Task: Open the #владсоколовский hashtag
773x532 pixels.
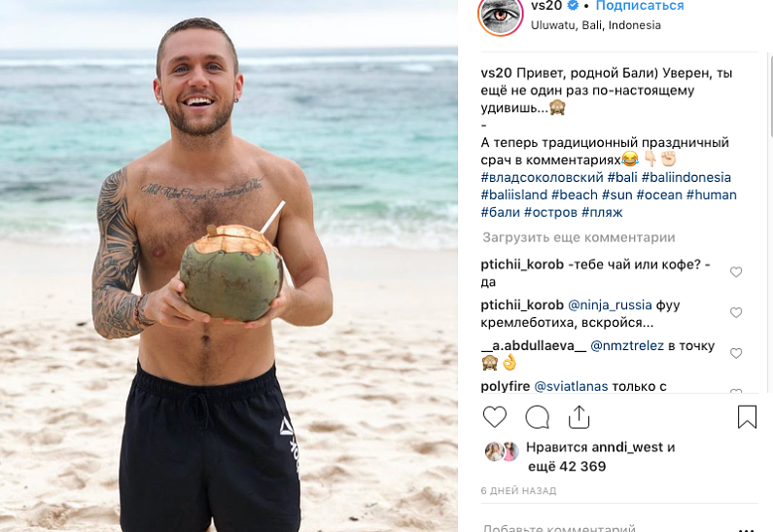Action: click(x=542, y=178)
